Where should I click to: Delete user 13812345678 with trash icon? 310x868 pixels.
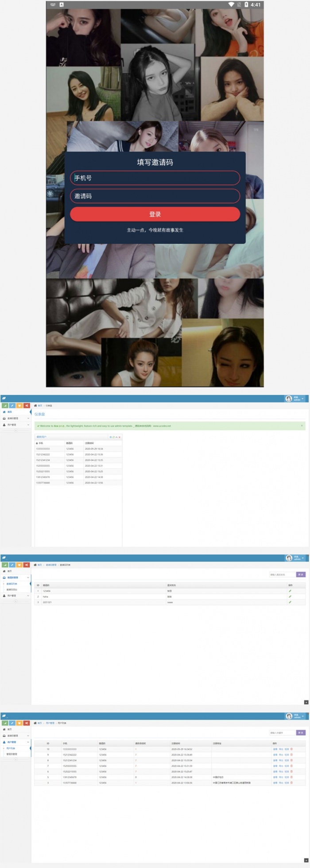point(291,777)
